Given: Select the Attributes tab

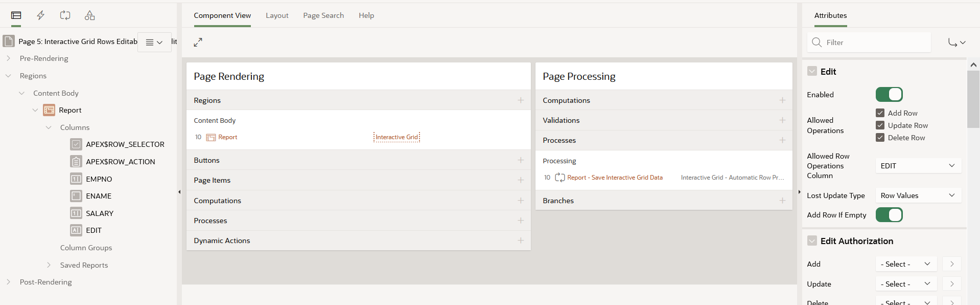Looking at the screenshot, I should pos(830,15).
